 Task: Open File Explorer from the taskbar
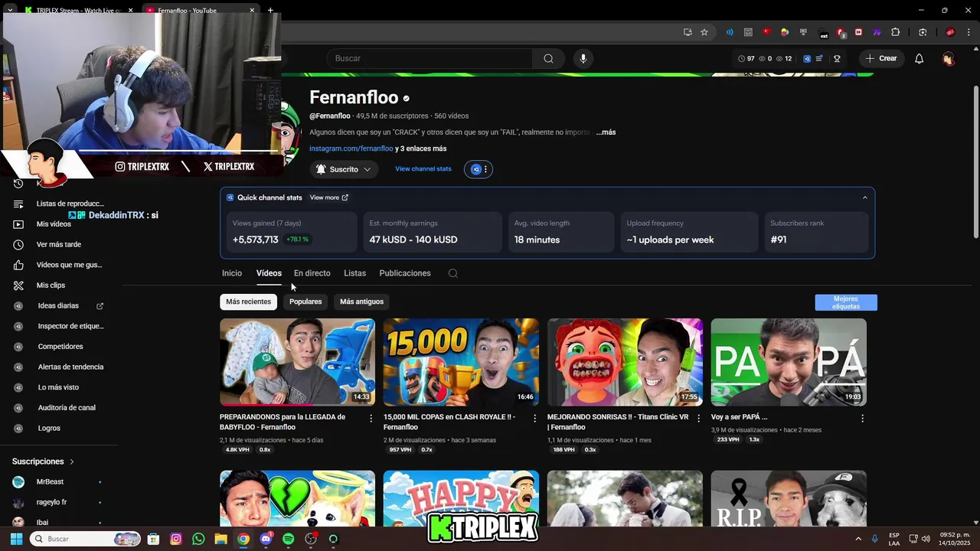(220, 539)
